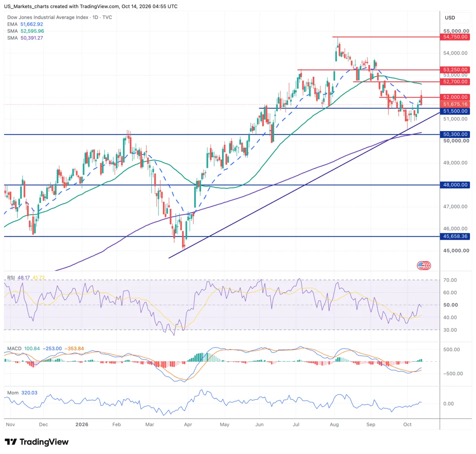
Task: Select the RSI indicator legend label
Action: (x=11, y=278)
